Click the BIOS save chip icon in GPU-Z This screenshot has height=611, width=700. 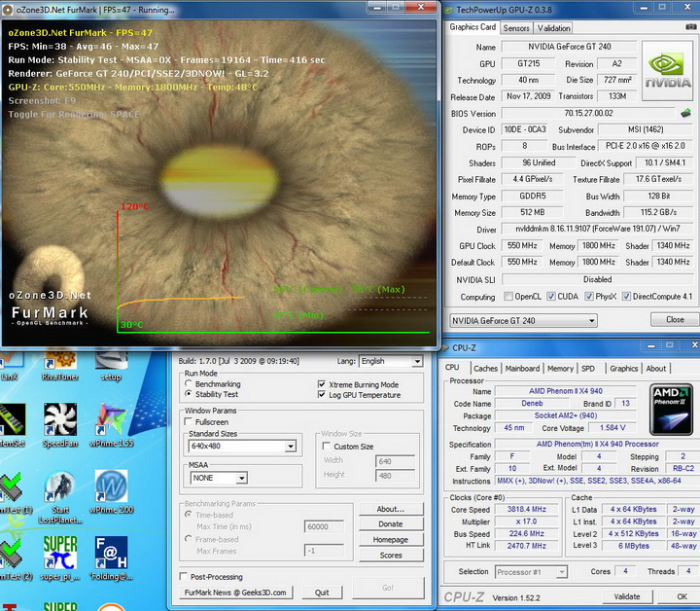(x=686, y=113)
